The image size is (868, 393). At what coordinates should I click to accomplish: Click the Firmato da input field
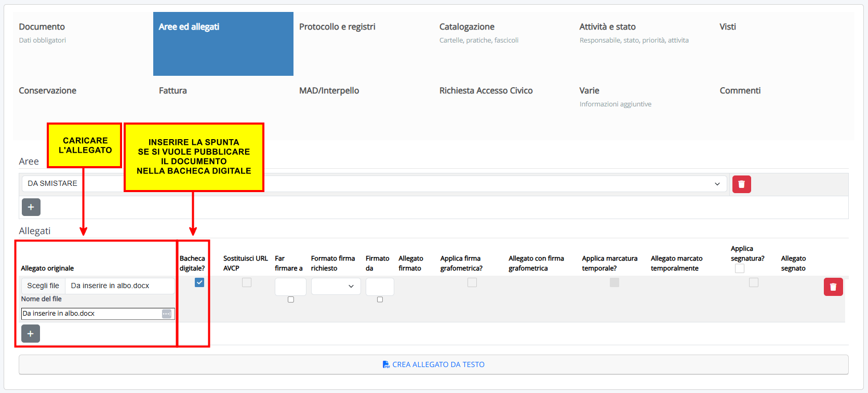(379, 287)
